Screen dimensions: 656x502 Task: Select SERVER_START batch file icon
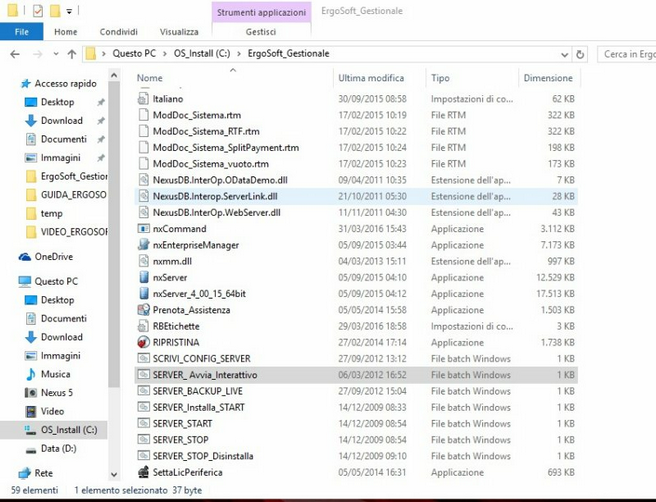click(143, 423)
